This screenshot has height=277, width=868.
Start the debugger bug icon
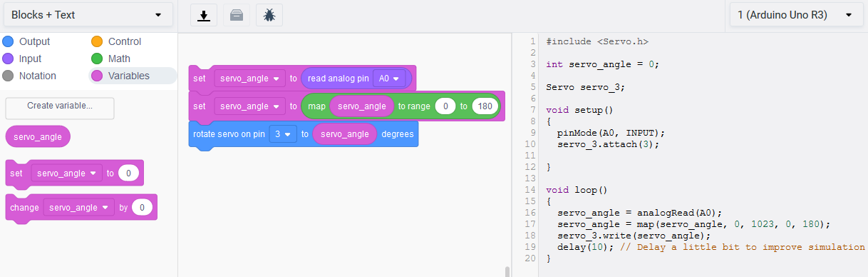(x=269, y=15)
